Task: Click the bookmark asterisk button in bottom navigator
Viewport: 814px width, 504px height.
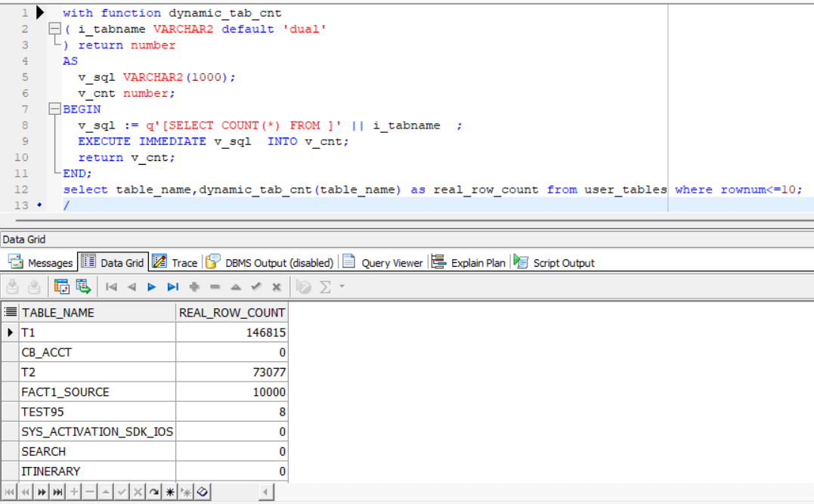Action: (x=170, y=492)
